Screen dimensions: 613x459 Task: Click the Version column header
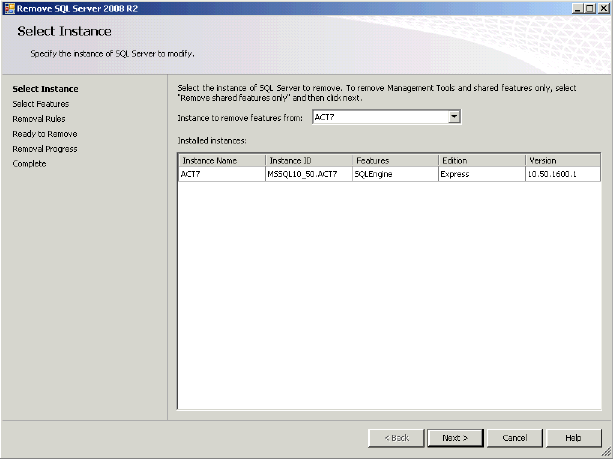[x=563, y=161]
